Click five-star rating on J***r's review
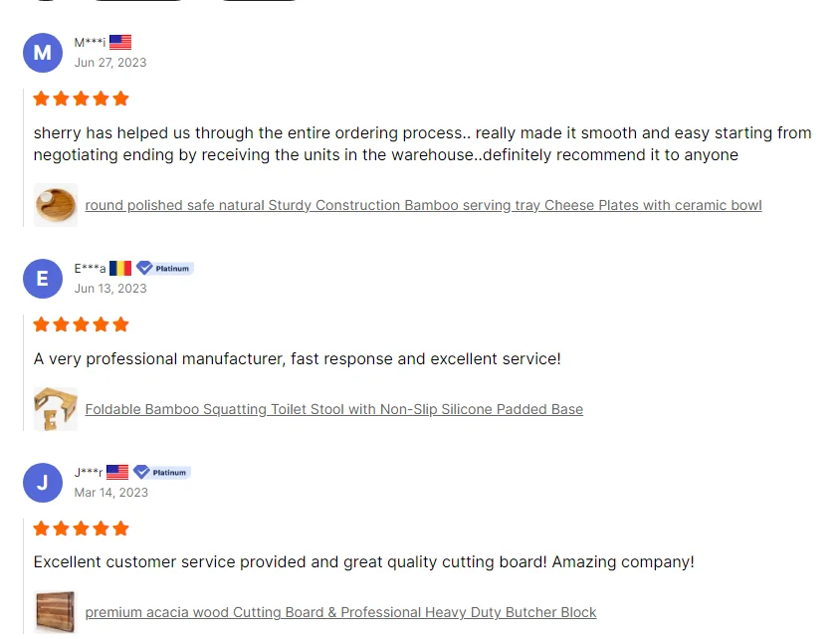This screenshot has width=840, height=639. (x=82, y=529)
